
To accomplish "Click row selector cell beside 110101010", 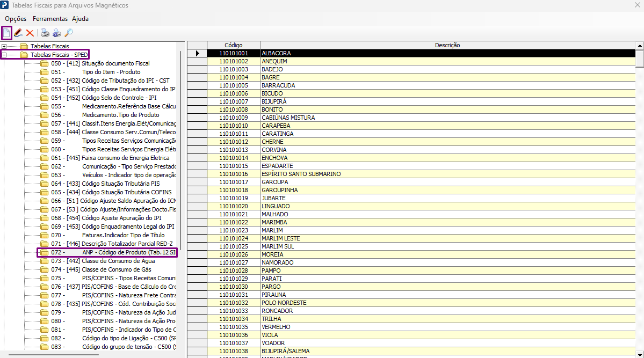I will (x=197, y=126).
